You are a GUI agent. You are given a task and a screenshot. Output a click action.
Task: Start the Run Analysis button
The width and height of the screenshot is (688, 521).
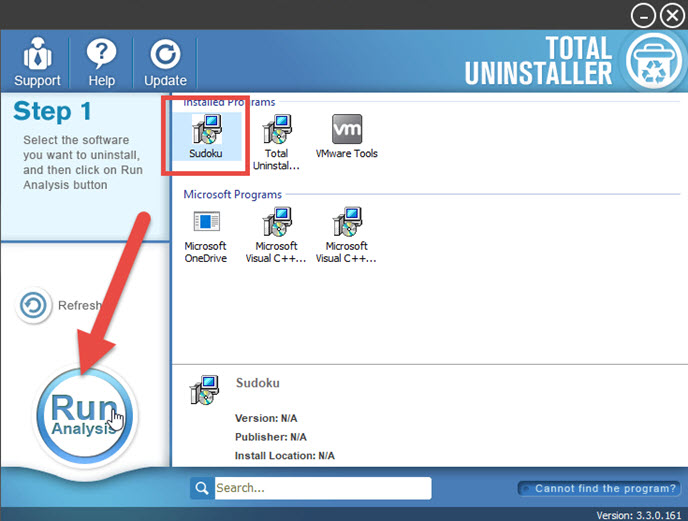(84, 415)
